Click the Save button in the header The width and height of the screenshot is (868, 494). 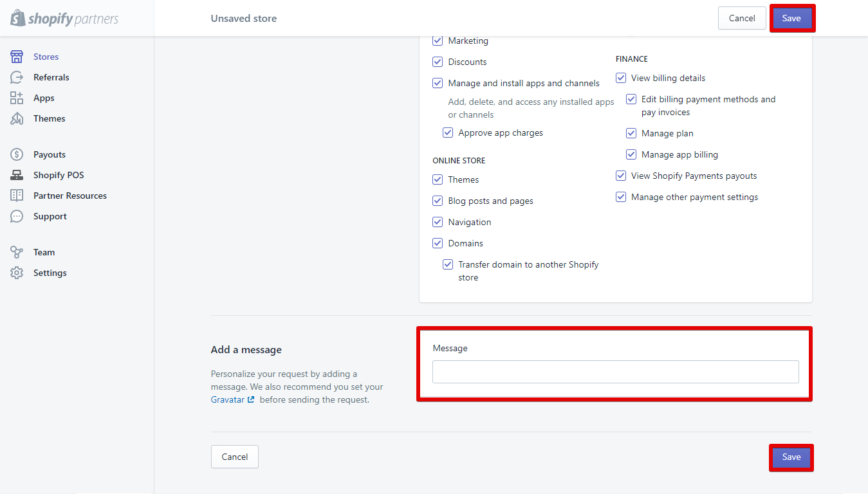coord(792,18)
